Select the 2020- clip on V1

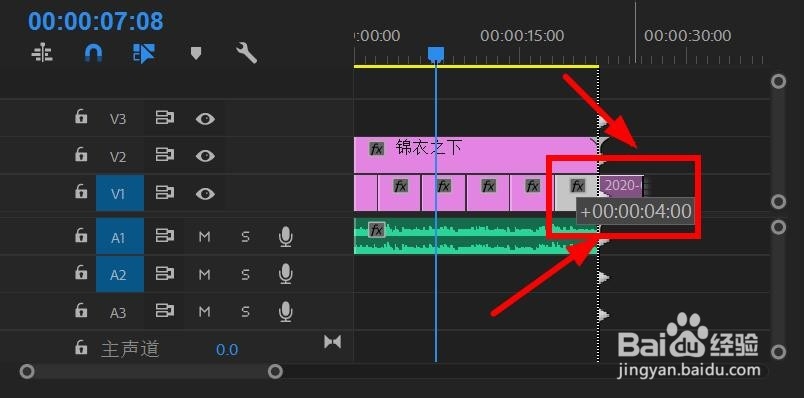(621, 187)
